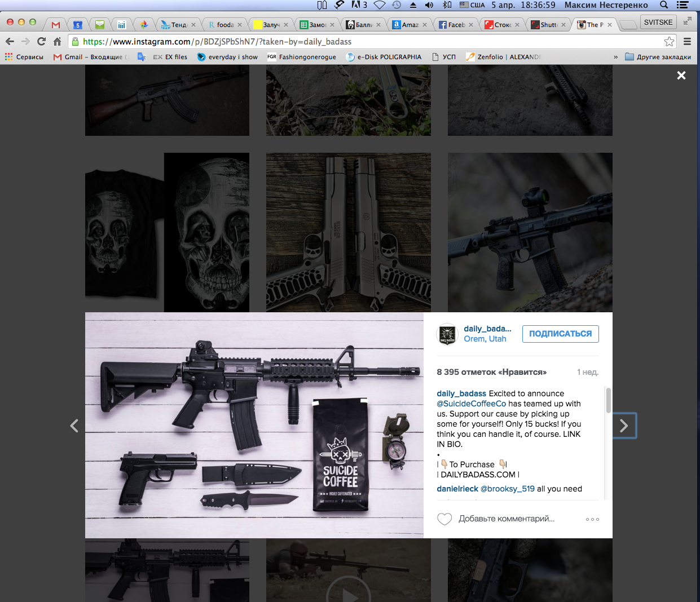The width and height of the screenshot is (700, 602).
Task: Open the Time Machine menu bar icon
Action: [x=397, y=5]
